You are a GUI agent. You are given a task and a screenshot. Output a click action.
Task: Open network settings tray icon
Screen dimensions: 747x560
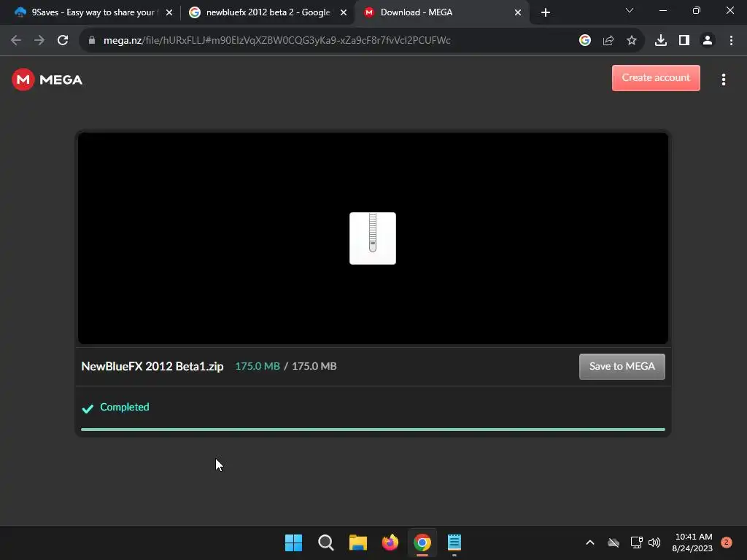636,542
